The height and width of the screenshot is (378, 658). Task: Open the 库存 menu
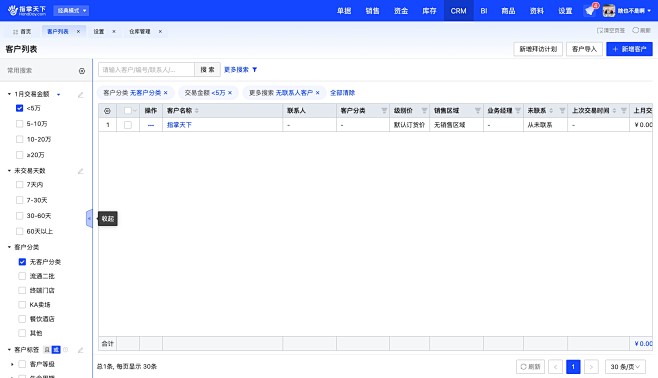coord(429,10)
